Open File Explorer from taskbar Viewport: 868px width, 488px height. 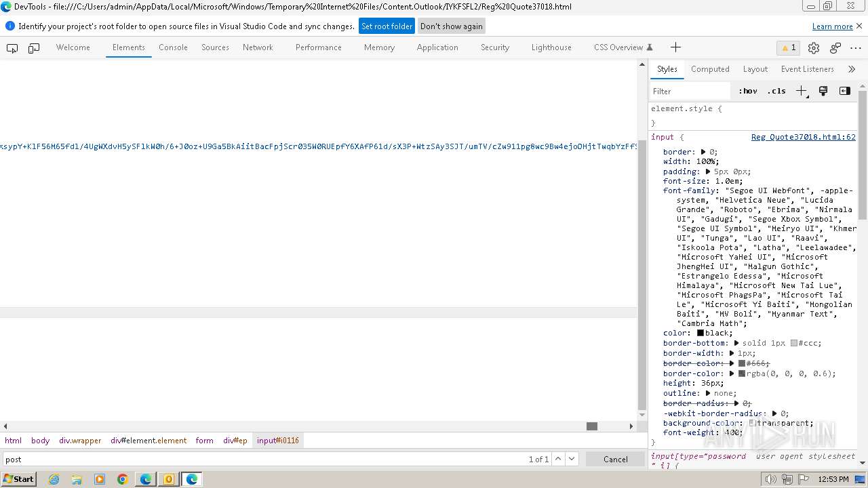coord(77,479)
